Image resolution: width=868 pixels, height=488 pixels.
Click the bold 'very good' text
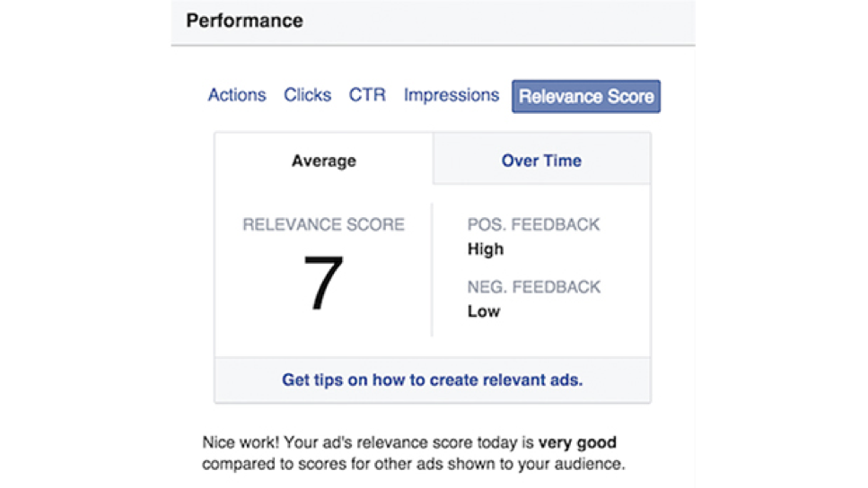(577, 442)
